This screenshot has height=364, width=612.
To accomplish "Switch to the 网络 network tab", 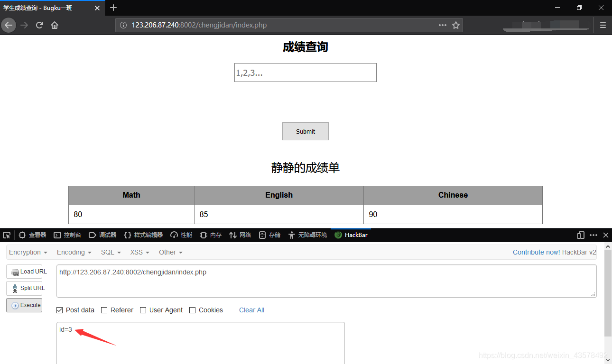I will point(240,235).
